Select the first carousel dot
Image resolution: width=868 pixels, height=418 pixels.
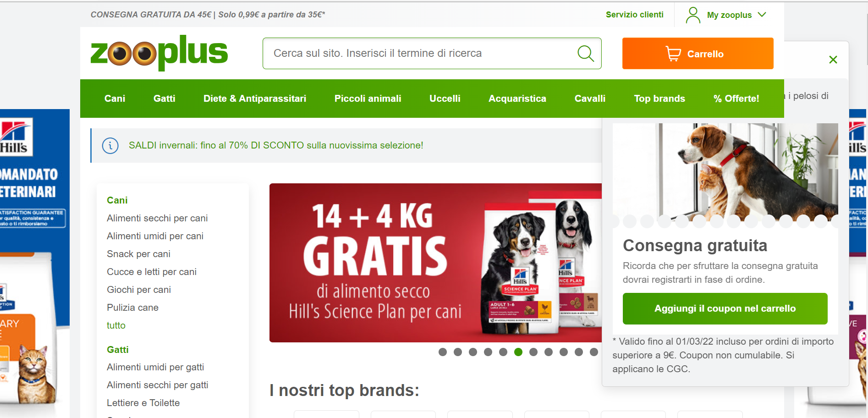pos(443,352)
